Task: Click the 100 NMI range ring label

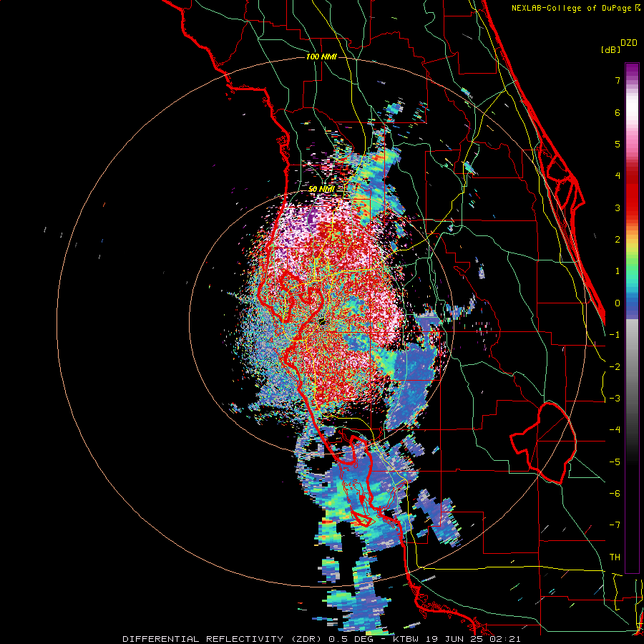Action: 321,57
